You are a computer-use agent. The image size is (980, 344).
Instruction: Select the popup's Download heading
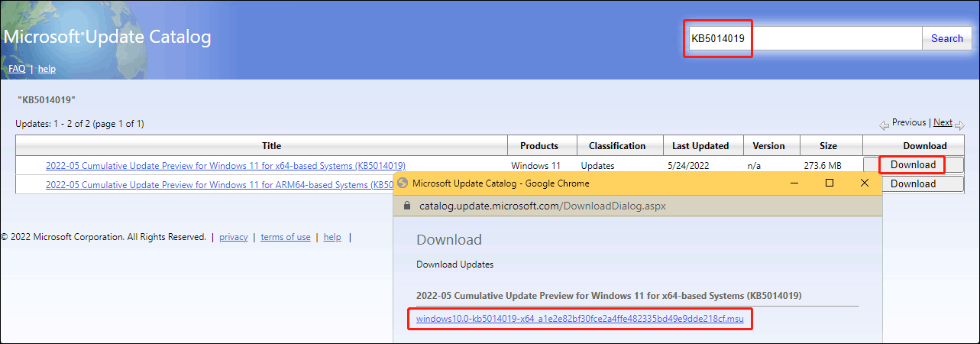click(x=449, y=239)
